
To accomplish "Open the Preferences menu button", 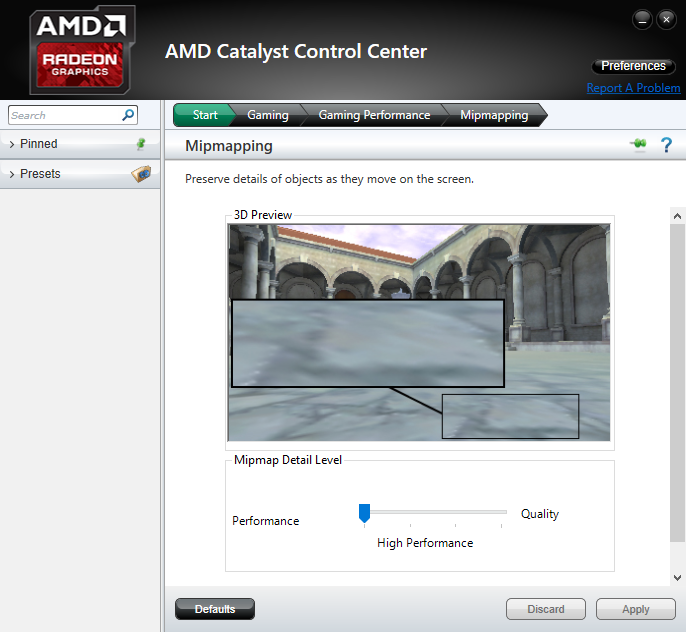I will pos(633,66).
